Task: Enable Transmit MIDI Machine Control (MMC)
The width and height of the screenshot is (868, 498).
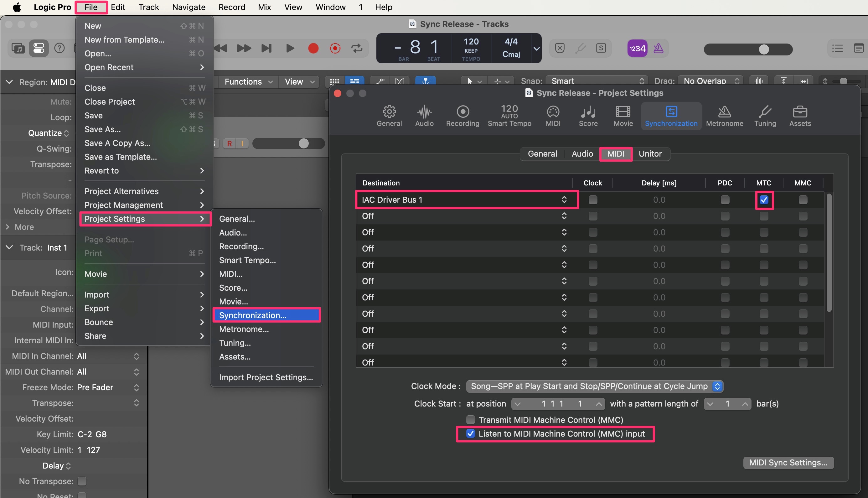Action: (470, 419)
